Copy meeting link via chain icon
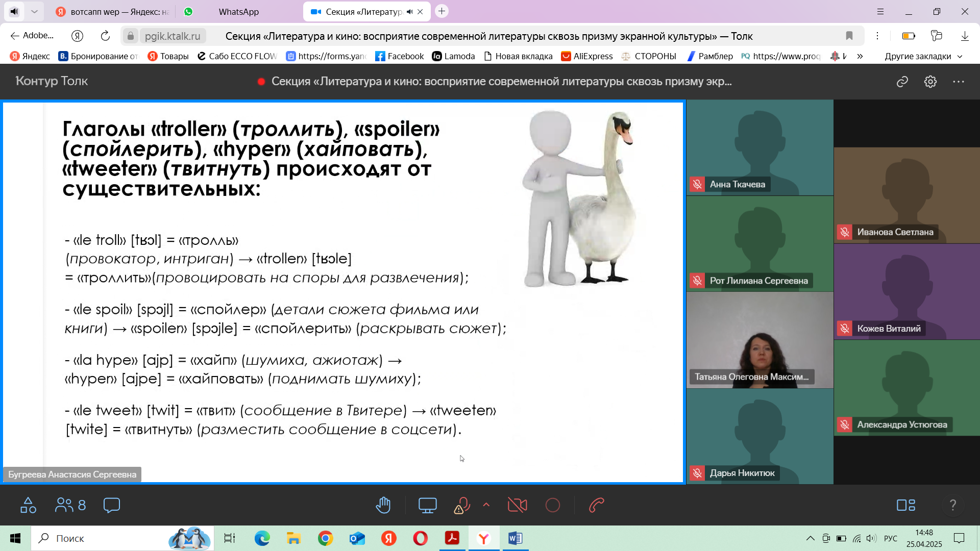The width and height of the screenshot is (980, 551). 902,82
